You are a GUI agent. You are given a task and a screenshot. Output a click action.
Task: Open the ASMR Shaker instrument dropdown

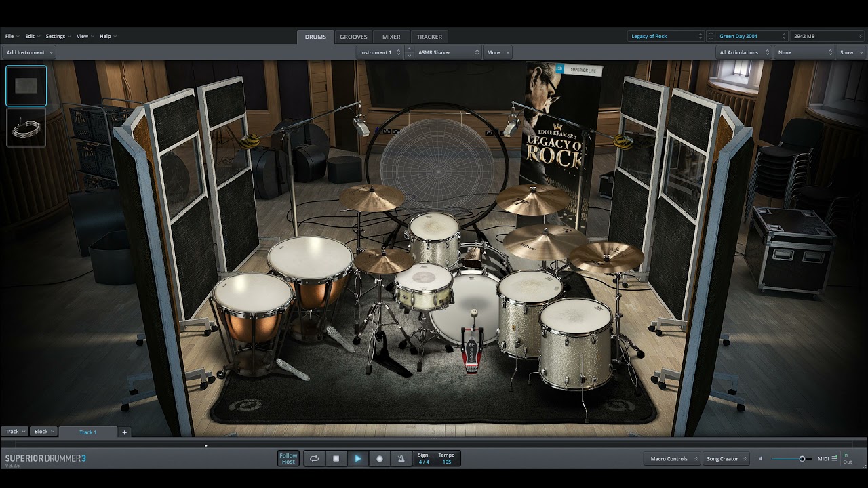pos(448,52)
